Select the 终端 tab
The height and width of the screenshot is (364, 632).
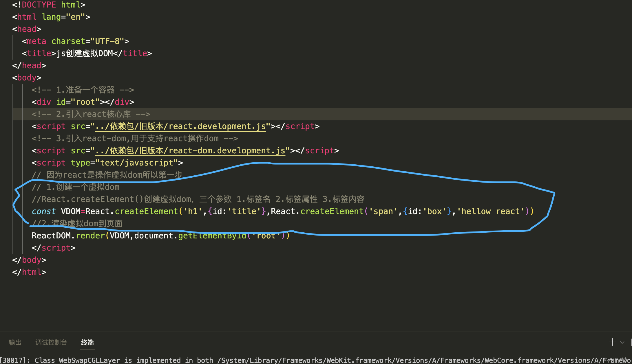click(x=87, y=342)
